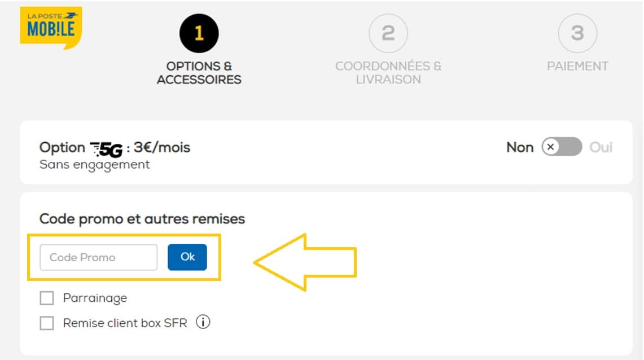Check the Remise client box SFR checkbox
Screen dimensions: 644x360
coord(47,322)
